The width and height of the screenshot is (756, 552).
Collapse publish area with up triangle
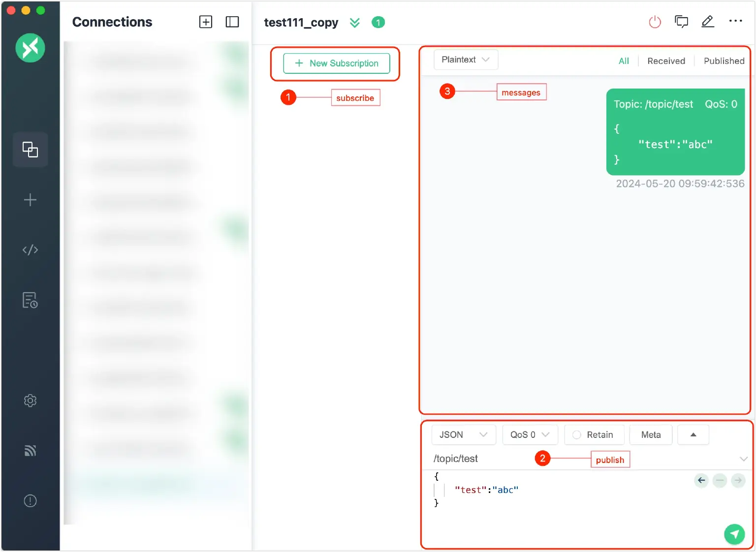[693, 435]
